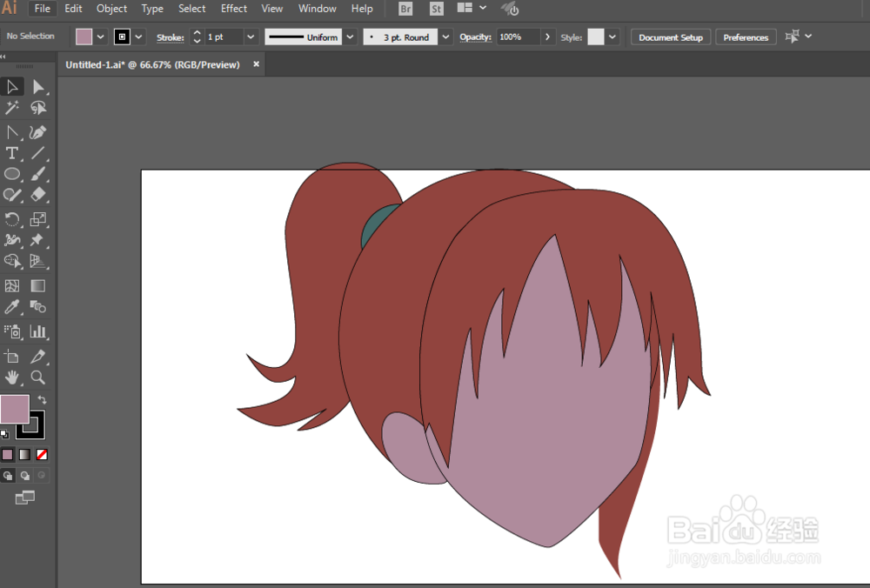This screenshot has width=870, height=588.
Task: Click the Preferences button
Action: (746, 37)
